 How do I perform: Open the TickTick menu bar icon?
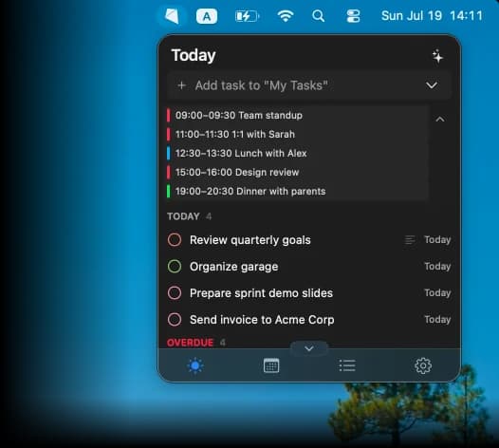pyautogui.click(x=172, y=15)
